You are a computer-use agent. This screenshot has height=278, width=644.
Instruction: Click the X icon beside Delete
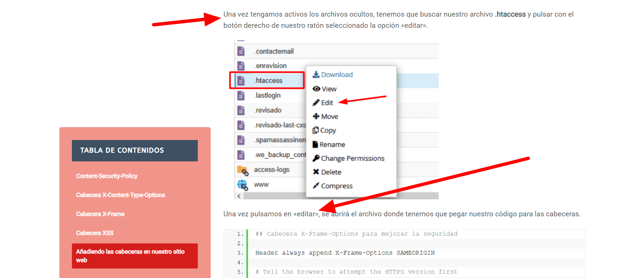click(316, 172)
